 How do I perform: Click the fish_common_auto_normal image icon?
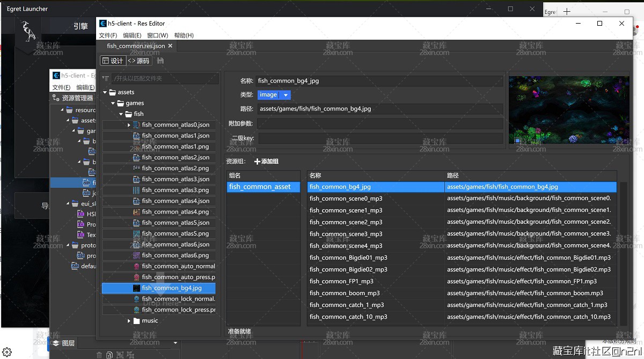pyautogui.click(x=136, y=266)
